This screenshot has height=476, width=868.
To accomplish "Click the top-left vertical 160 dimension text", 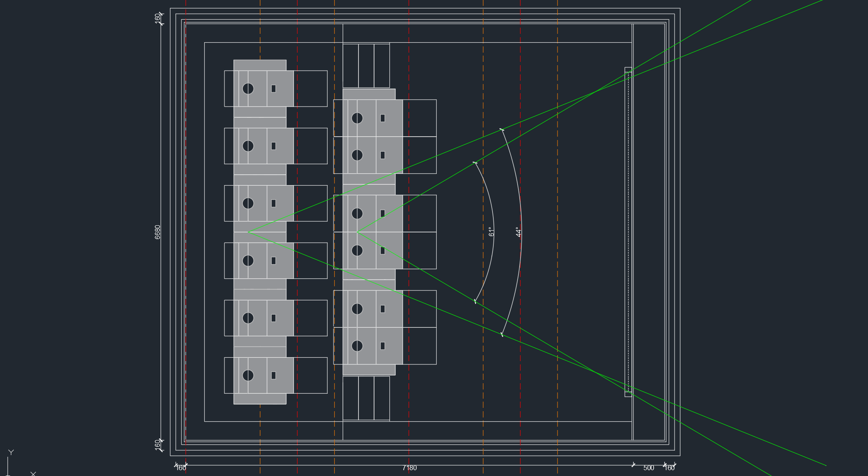I will pos(158,18).
